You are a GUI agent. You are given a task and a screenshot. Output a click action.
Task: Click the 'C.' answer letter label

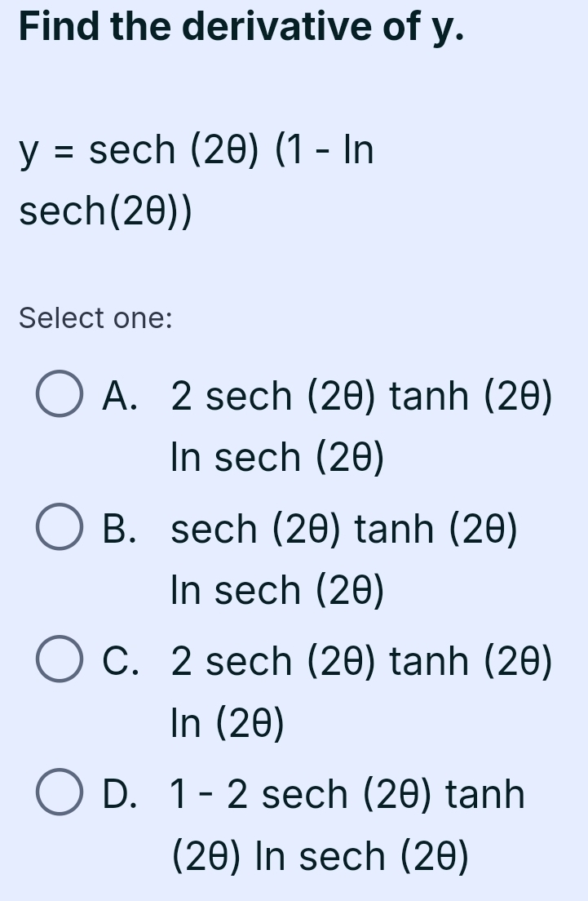click(x=121, y=661)
